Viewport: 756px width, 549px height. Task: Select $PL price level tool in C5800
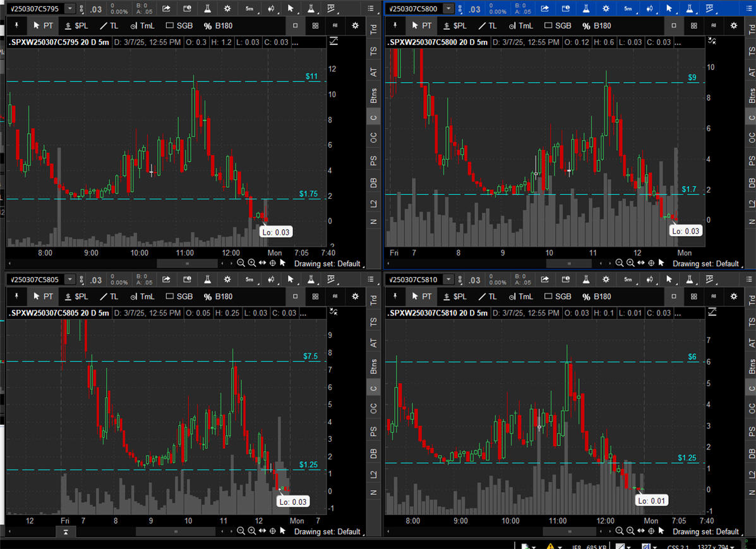(455, 25)
